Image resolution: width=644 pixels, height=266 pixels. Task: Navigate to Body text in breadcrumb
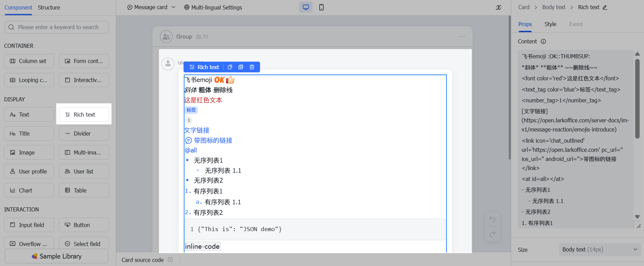point(554,7)
